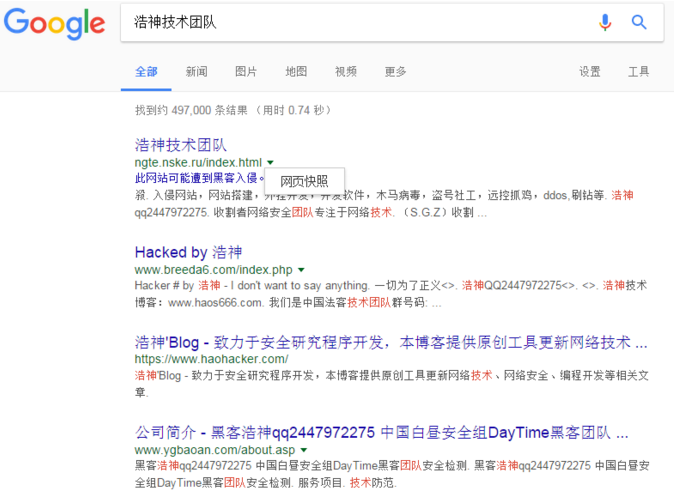
Task: Open the Hacked by 浩神 result
Action: click(x=188, y=252)
